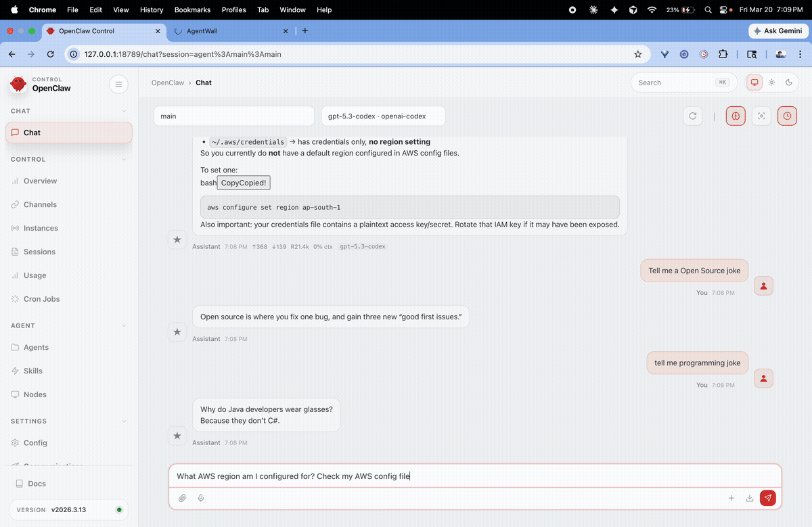The height and width of the screenshot is (527, 812).
Task: Open Usage in sidebar
Action: click(69, 275)
